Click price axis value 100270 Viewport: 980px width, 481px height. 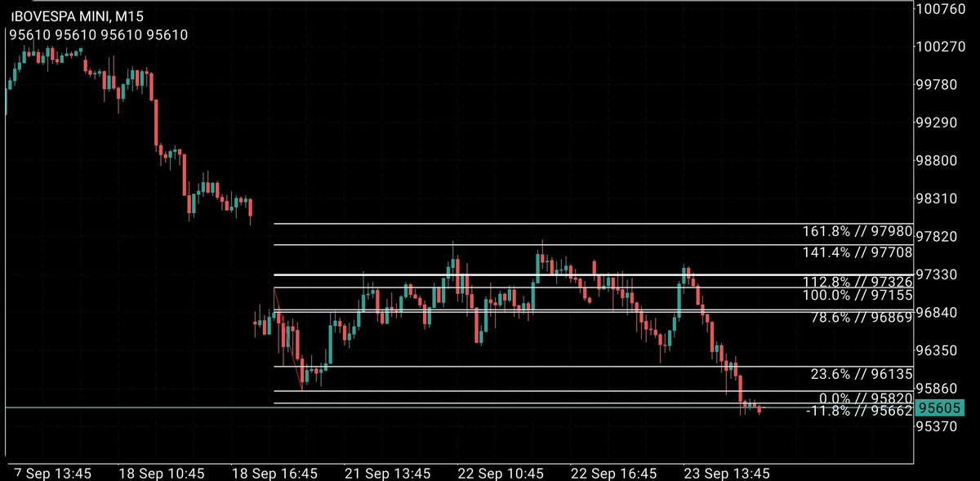click(x=941, y=47)
